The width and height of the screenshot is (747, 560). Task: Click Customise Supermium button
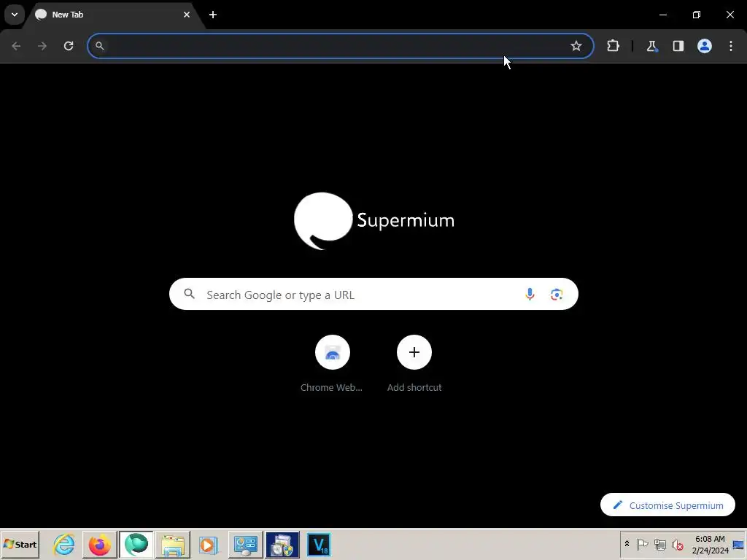(x=667, y=505)
